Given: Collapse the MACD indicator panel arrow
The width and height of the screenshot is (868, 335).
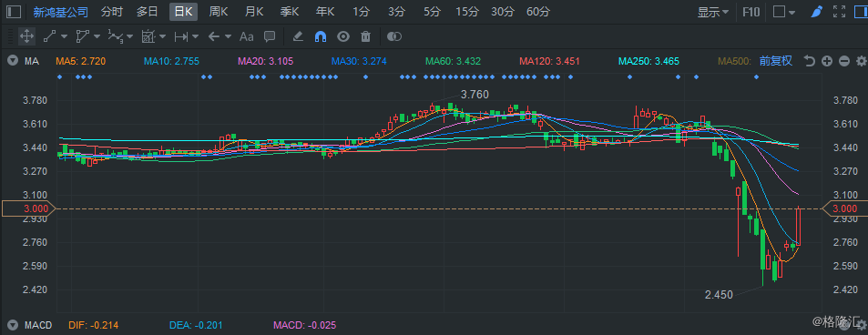Looking at the screenshot, I should [x=12, y=324].
